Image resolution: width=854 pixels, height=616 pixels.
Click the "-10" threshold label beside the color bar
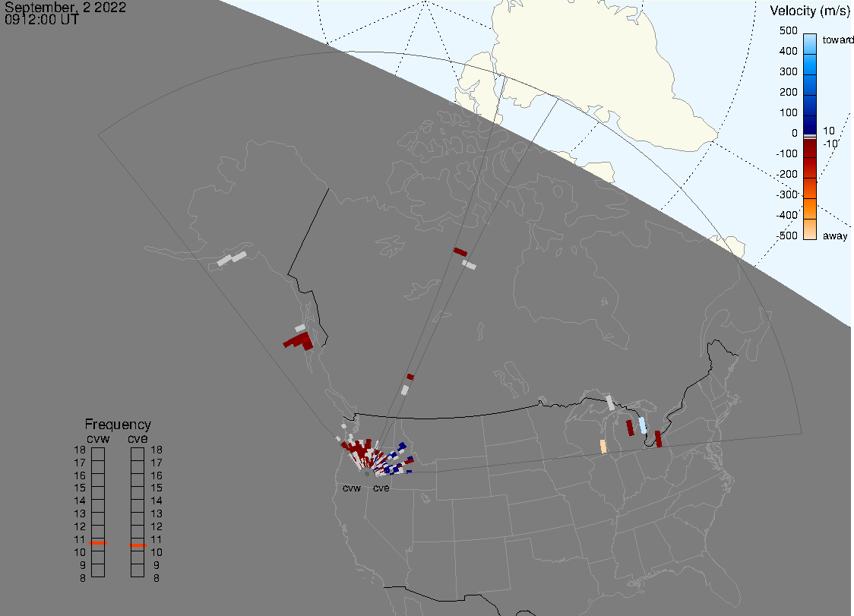click(x=830, y=144)
